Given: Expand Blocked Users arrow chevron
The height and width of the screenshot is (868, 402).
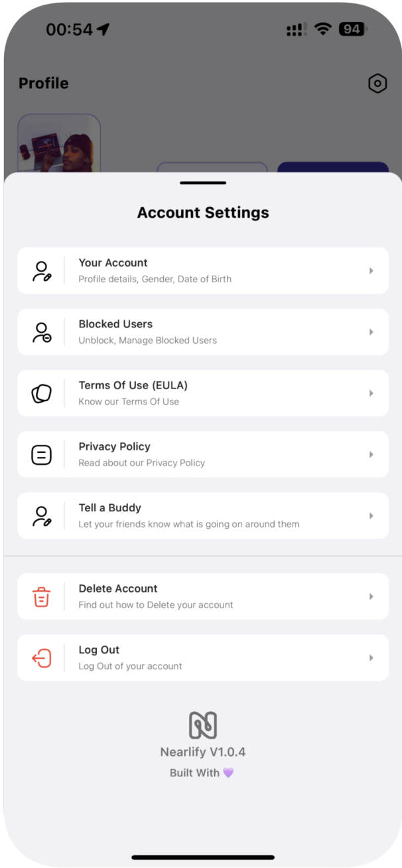Looking at the screenshot, I should point(371,332).
